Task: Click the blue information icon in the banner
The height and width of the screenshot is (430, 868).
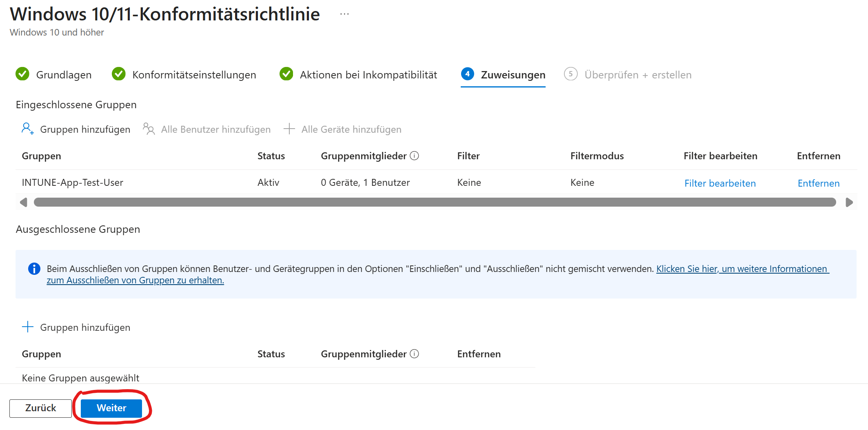Action: (34, 269)
